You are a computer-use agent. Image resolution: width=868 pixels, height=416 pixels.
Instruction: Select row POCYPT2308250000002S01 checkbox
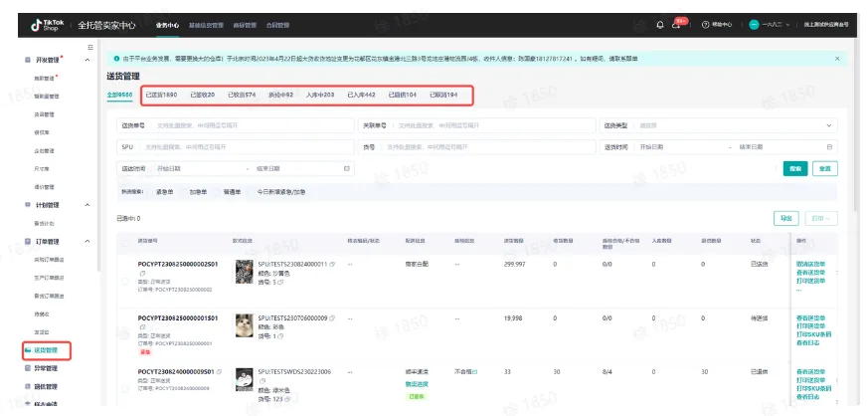[x=124, y=282]
